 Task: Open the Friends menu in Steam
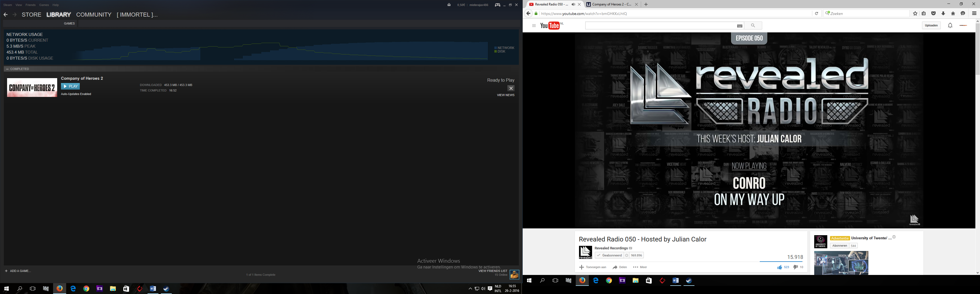pos(30,5)
